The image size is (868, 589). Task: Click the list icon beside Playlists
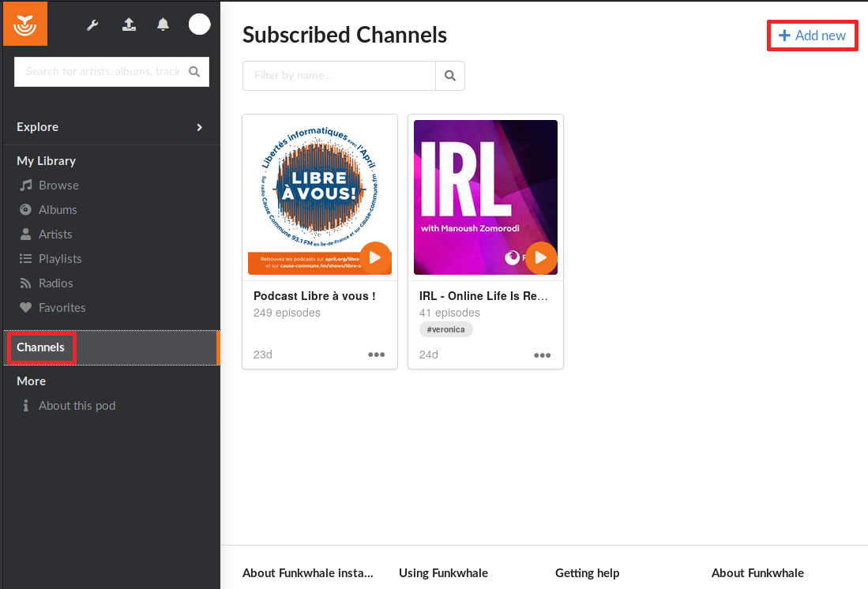(x=25, y=258)
